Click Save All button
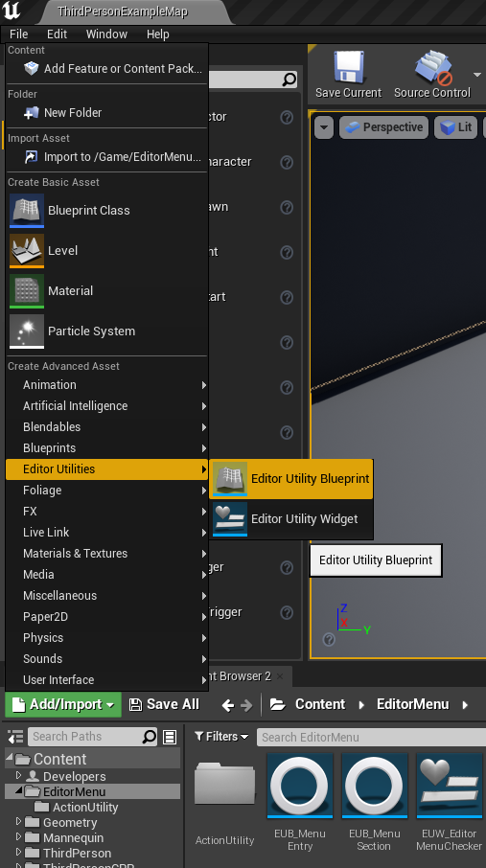 (x=164, y=704)
